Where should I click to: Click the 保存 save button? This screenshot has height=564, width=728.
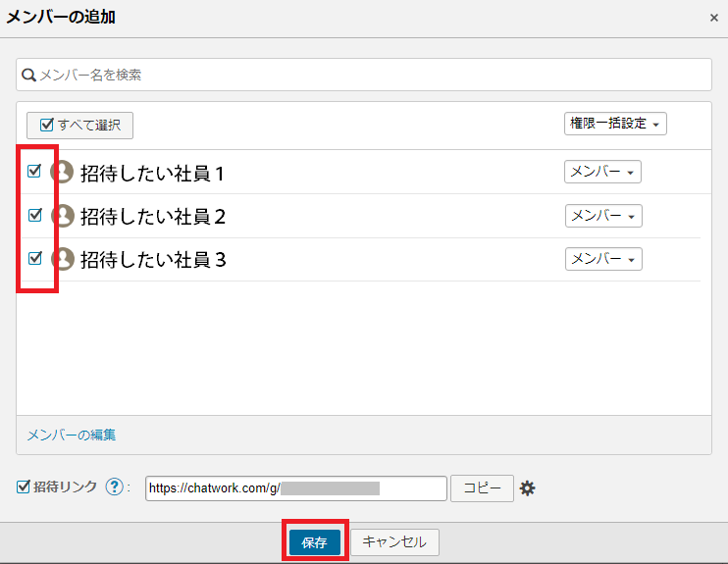click(314, 542)
